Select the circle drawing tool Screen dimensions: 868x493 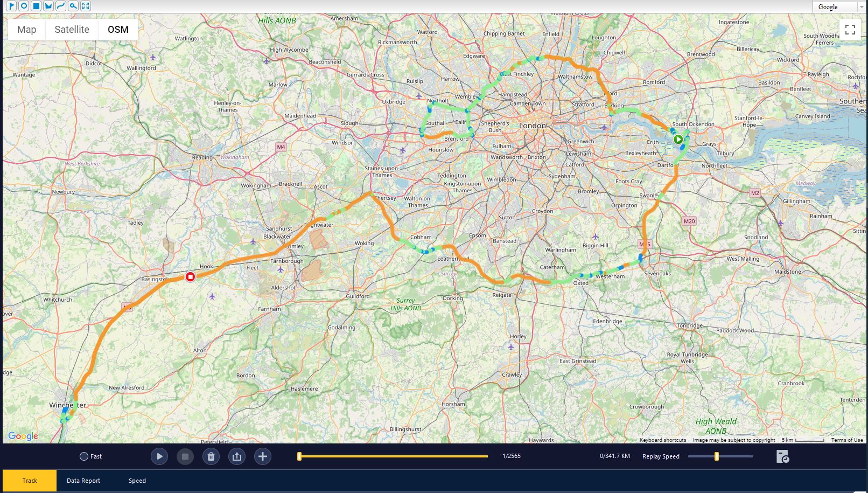tap(24, 6)
